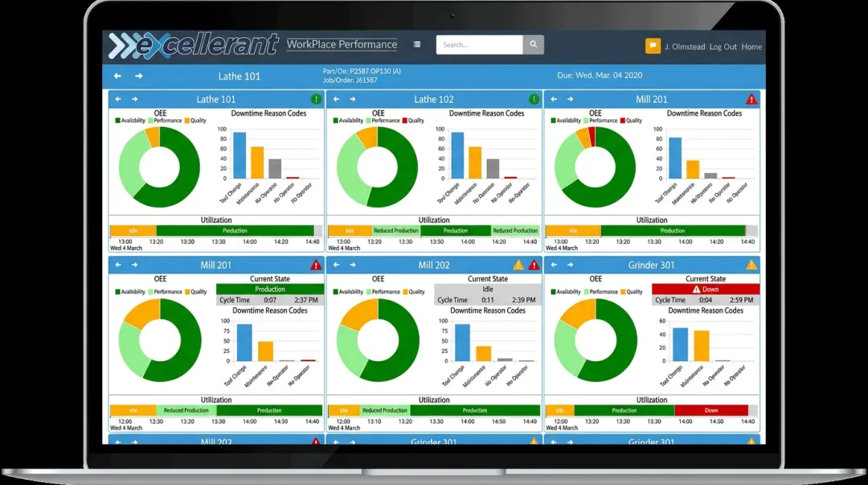Go forward using arrow in Part/Op info bar

coord(139,76)
